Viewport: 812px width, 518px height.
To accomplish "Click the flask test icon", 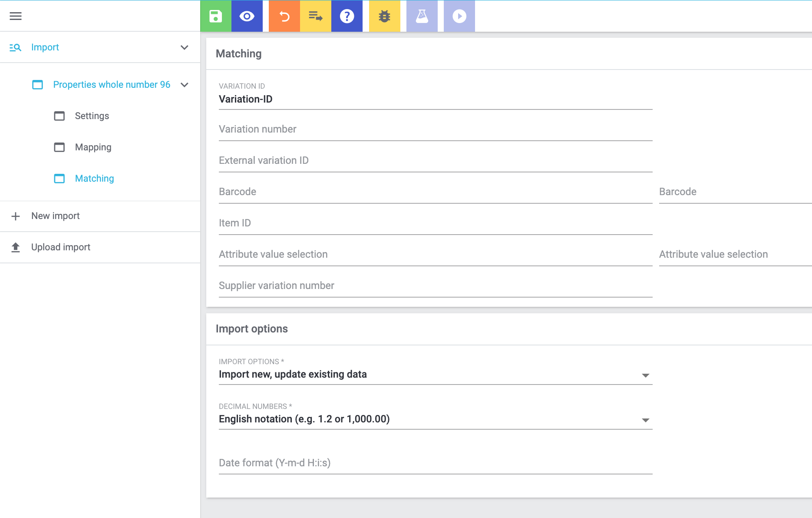I will [x=422, y=16].
